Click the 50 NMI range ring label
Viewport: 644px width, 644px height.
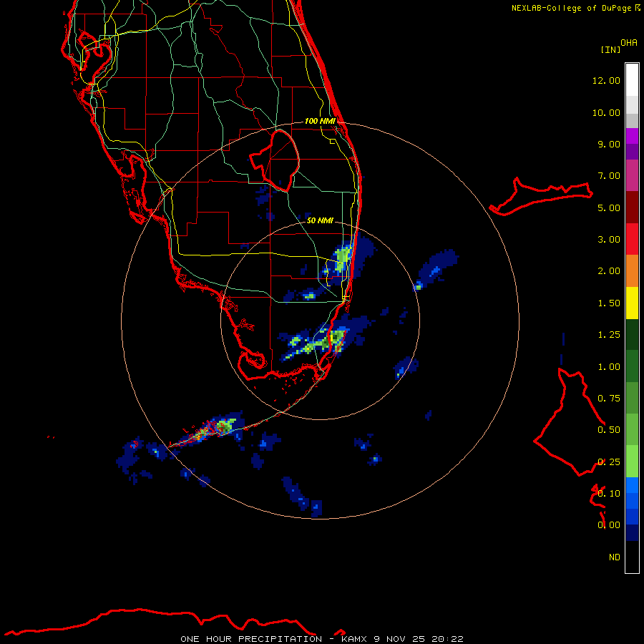pos(320,220)
